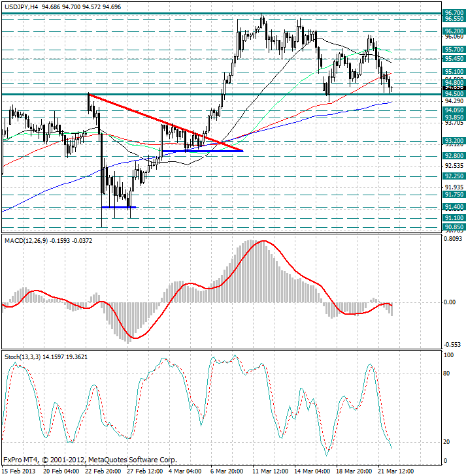Viewport: 466px width, 476px height.
Task: Select the blue horizontal line near 91.400
Action: click(x=118, y=208)
